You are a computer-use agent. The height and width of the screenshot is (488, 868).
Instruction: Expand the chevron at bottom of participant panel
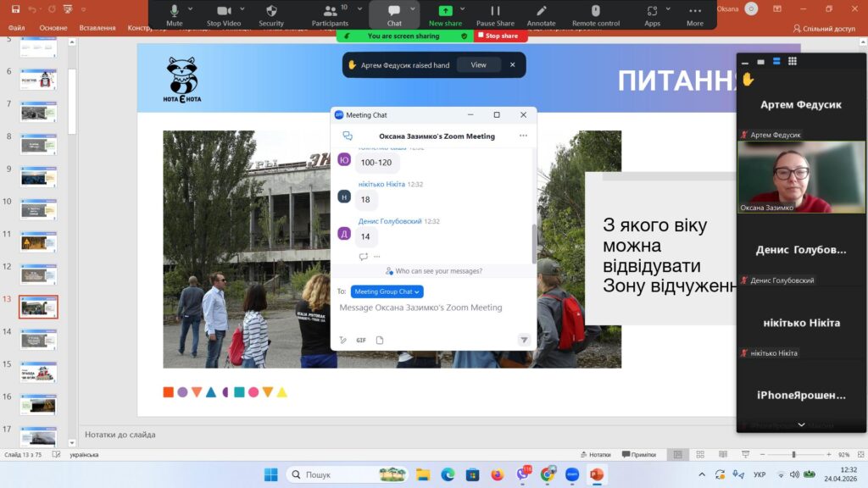coord(801,424)
